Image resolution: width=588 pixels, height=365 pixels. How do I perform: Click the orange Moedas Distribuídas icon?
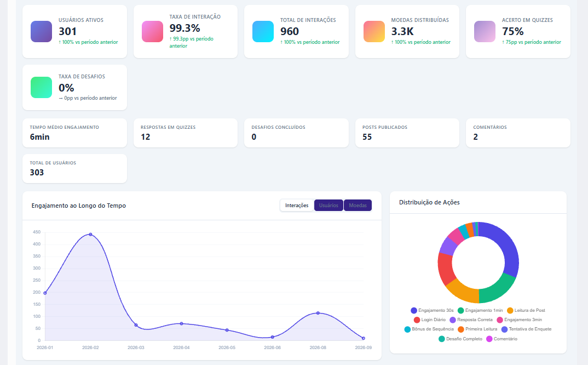click(x=374, y=32)
